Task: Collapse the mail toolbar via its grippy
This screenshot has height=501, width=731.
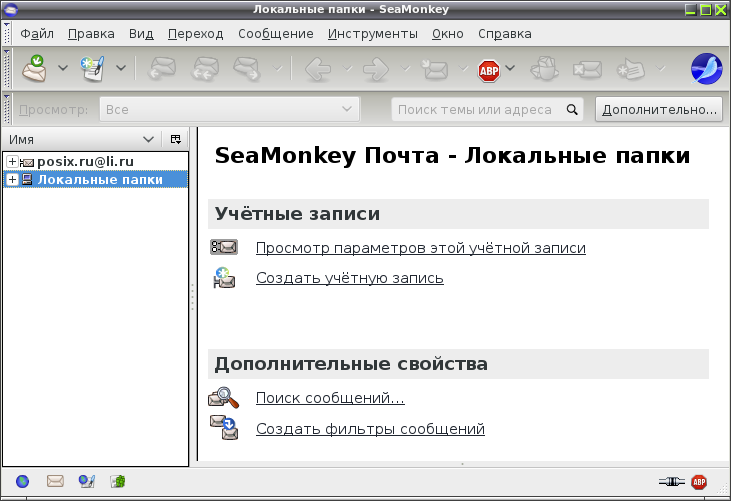Action: pyautogui.click(x=7, y=69)
